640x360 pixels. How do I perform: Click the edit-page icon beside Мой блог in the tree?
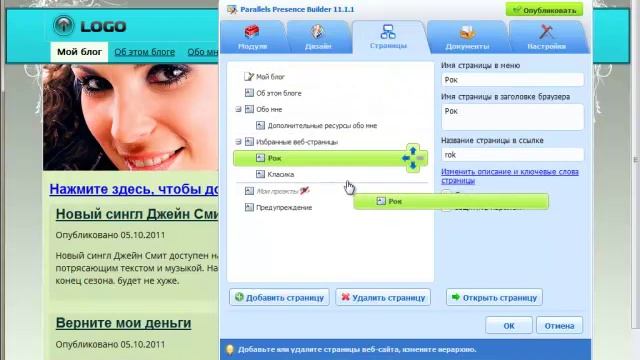click(249, 76)
